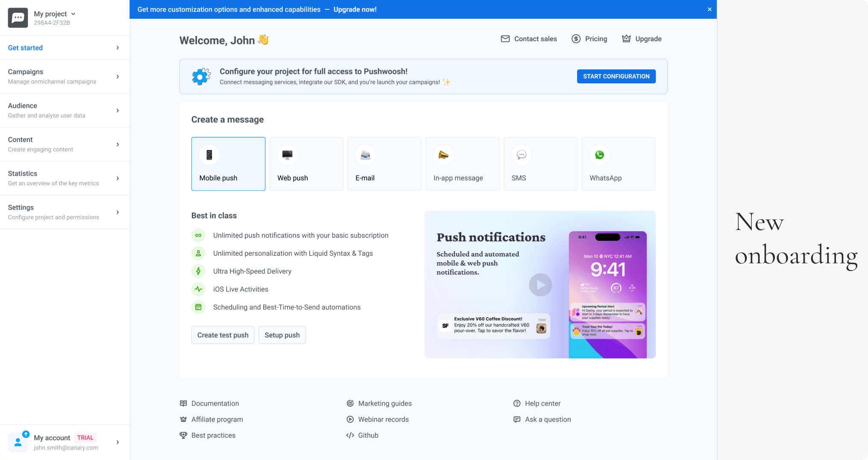
Task: Click the Upgrade now! banner link
Action: [355, 9]
